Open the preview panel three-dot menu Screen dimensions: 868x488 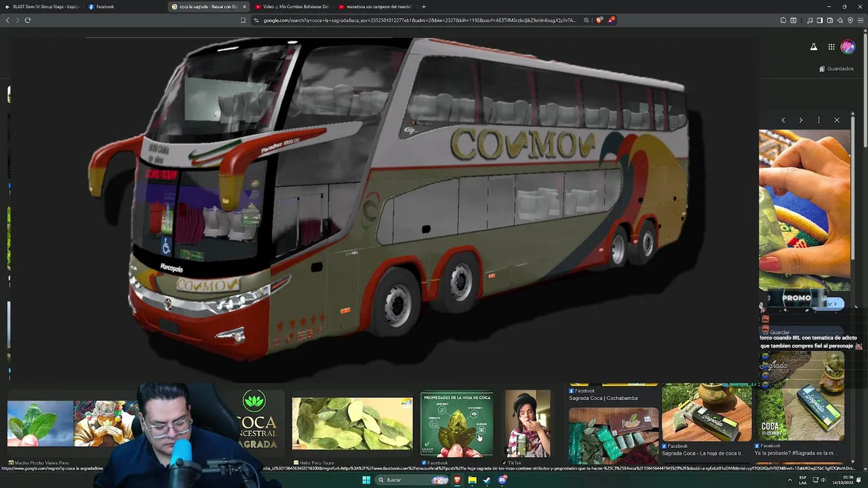(x=818, y=120)
